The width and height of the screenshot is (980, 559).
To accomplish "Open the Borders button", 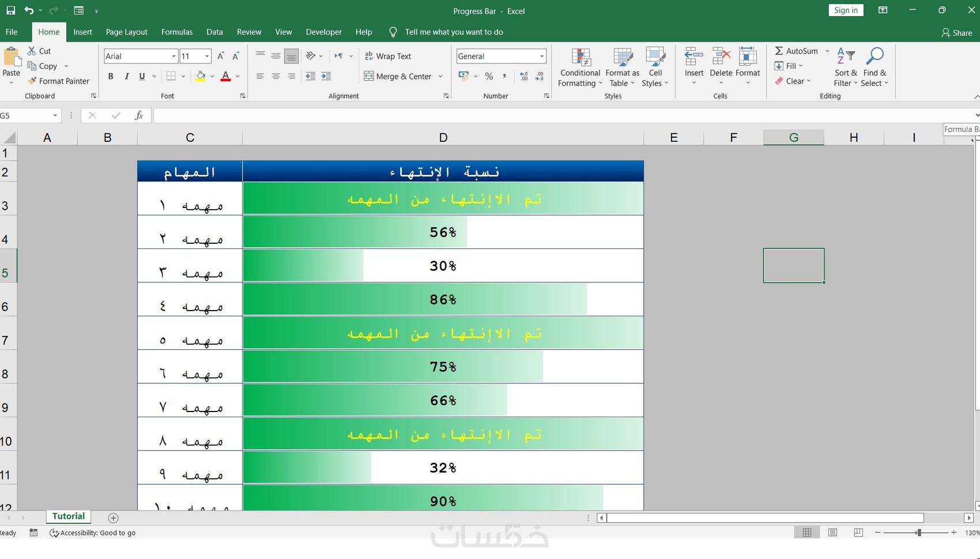I will click(171, 76).
